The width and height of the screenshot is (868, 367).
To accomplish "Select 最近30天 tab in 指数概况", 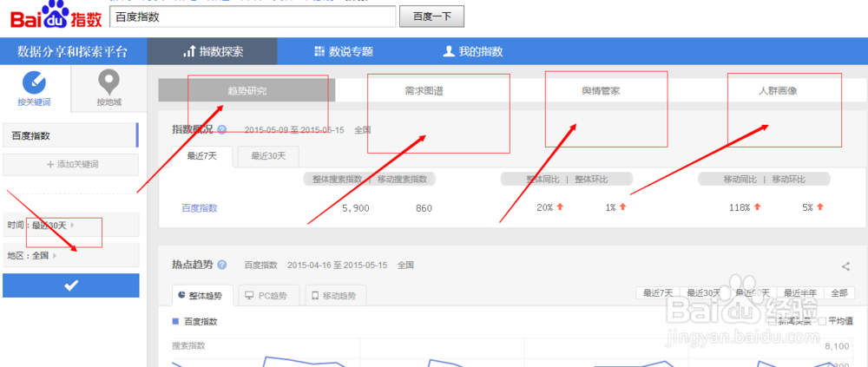I will pyautogui.click(x=268, y=156).
